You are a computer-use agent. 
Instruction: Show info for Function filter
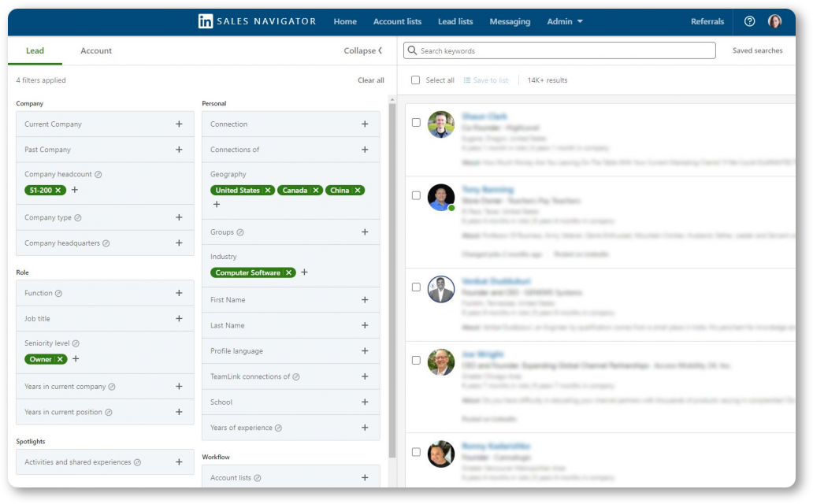[58, 294]
